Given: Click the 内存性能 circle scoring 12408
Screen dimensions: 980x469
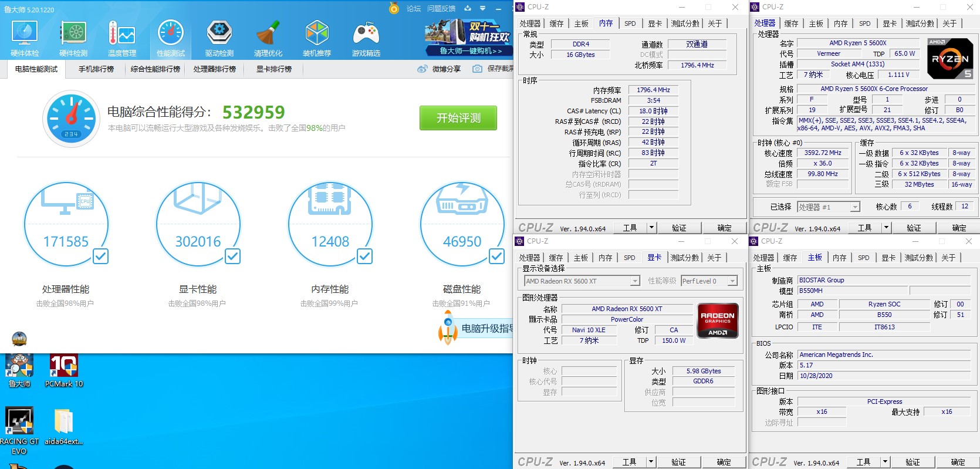Looking at the screenshot, I should pos(330,224).
